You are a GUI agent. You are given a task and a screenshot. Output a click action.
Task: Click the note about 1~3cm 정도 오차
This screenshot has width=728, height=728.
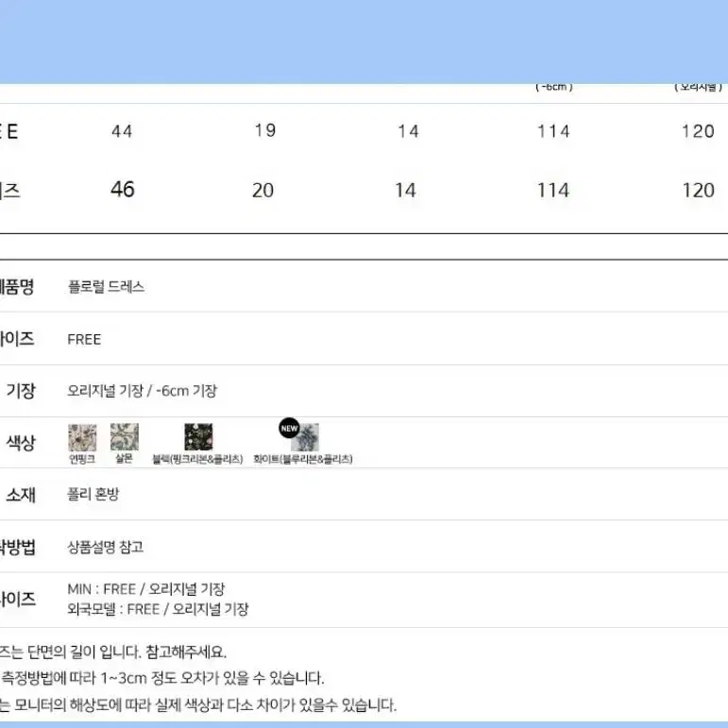click(x=162, y=678)
